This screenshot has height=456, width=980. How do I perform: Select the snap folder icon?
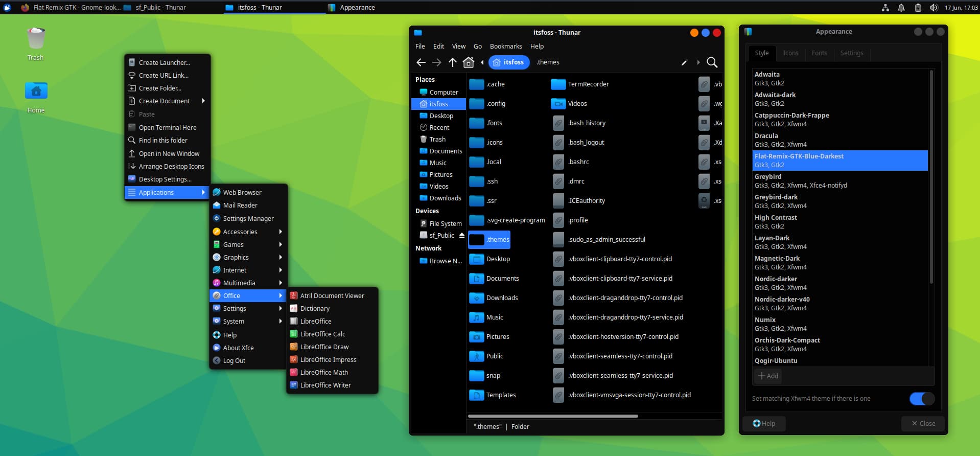point(477,376)
